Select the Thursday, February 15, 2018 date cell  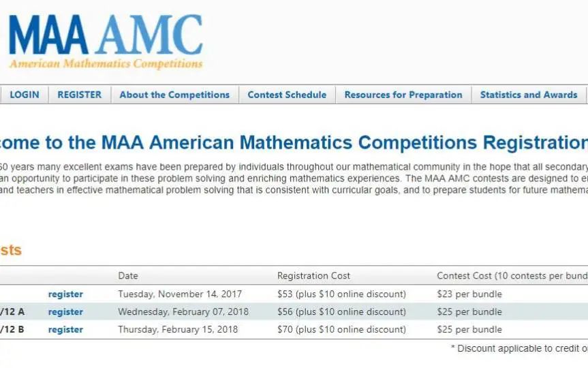(x=178, y=329)
